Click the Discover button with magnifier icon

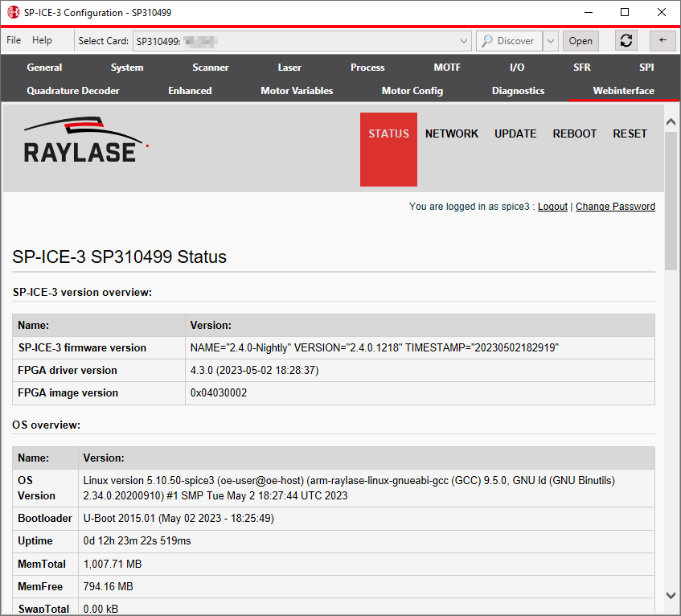click(x=509, y=41)
